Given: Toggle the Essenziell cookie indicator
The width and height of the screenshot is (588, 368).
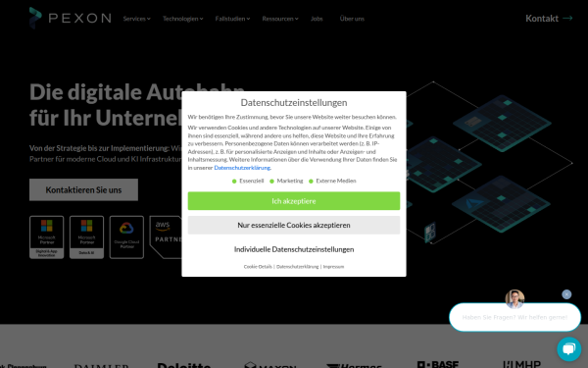Looking at the screenshot, I should (248, 181).
